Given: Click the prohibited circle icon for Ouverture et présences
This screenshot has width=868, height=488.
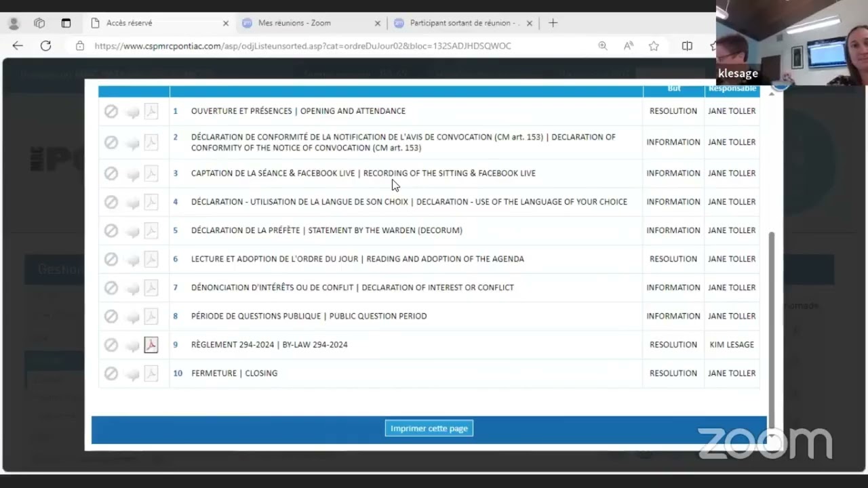Looking at the screenshot, I should pos(111,111).
